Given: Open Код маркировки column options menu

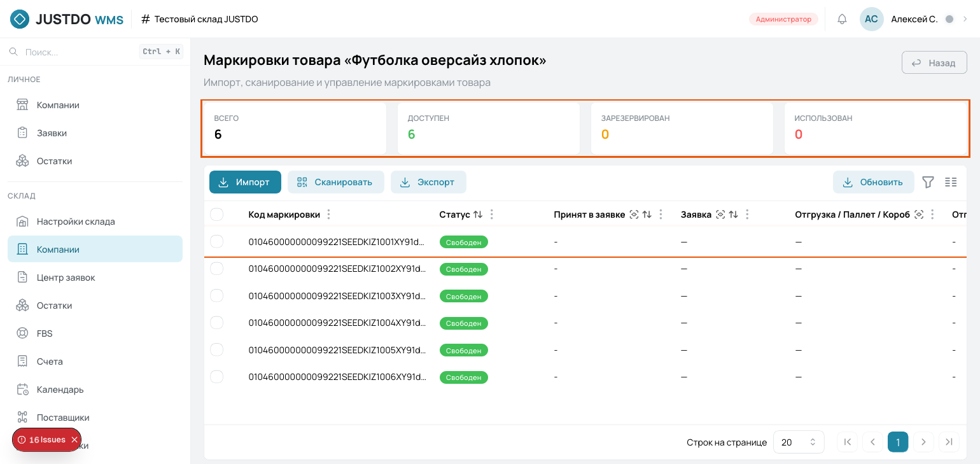Looking at the screenshot, I should point(328,214).
